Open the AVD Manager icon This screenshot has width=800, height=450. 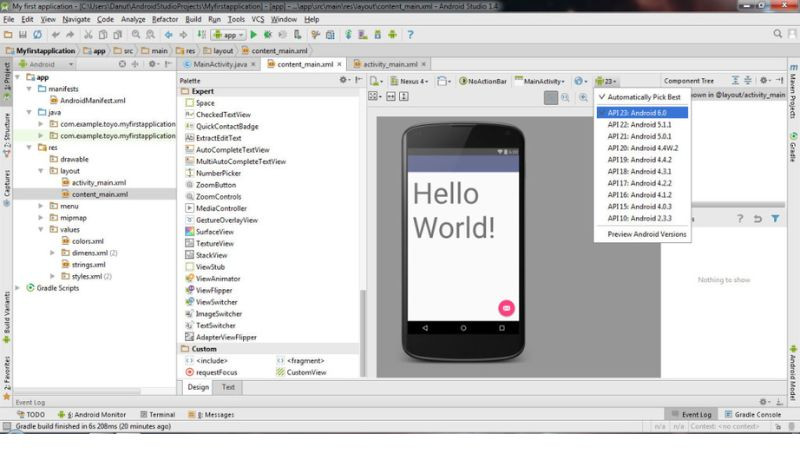(363, 35)
